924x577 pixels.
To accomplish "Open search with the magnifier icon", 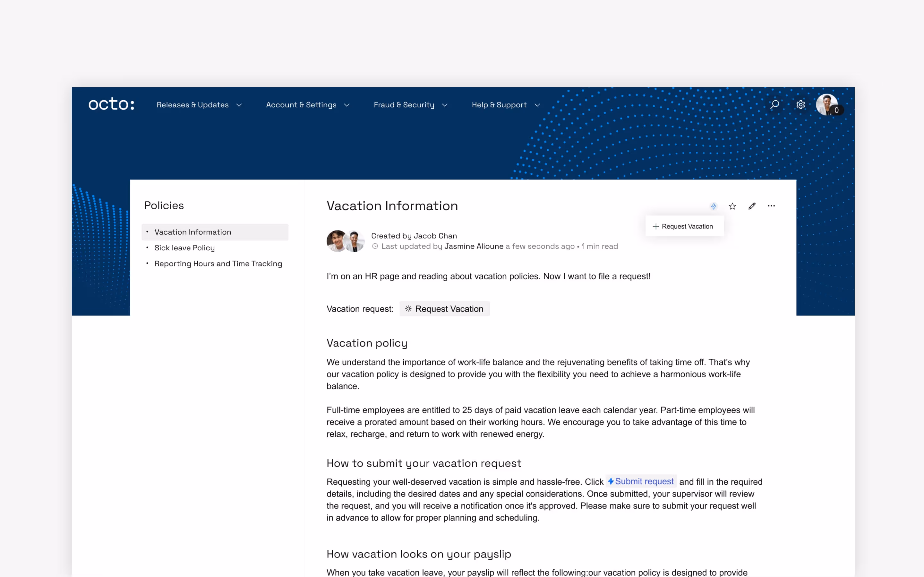I will pos(774,105).
